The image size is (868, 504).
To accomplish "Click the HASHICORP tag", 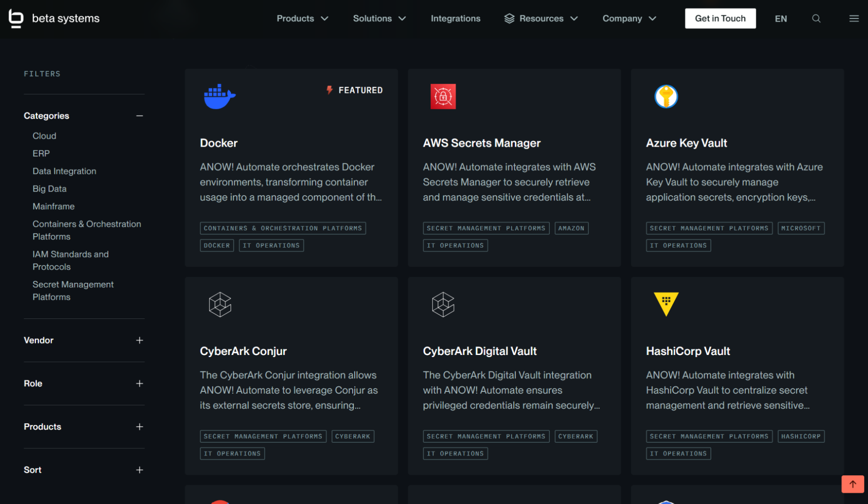I will 801,436.
